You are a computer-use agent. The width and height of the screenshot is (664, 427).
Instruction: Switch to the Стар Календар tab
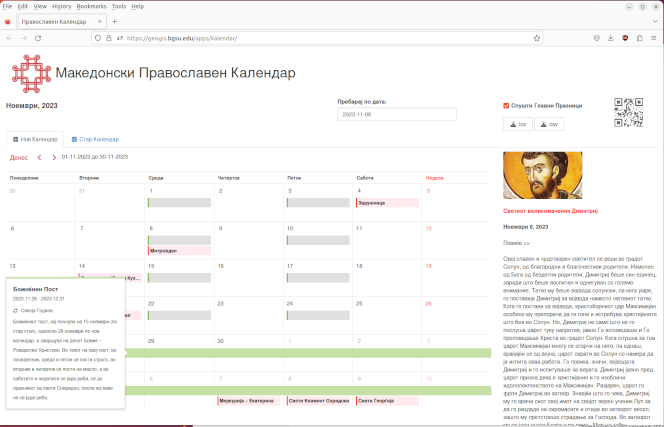click(94, 139)
